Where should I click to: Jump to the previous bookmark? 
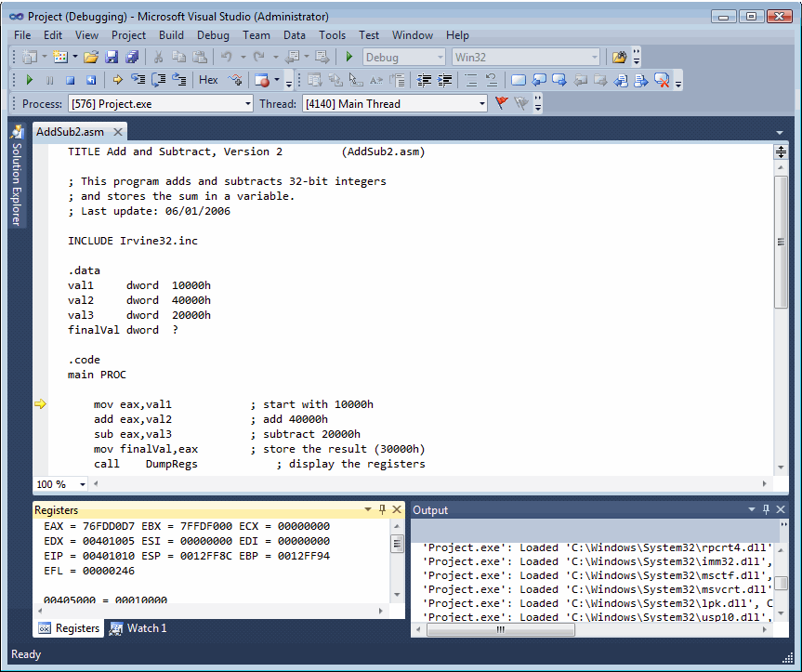point(539,80)
